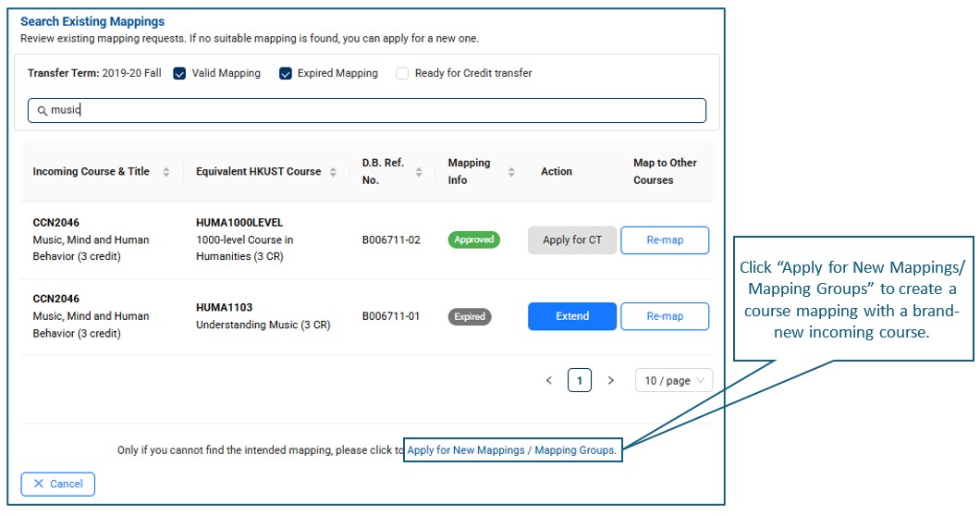
Task: Select page 1 in pagination
Action: tap(580, 380)
